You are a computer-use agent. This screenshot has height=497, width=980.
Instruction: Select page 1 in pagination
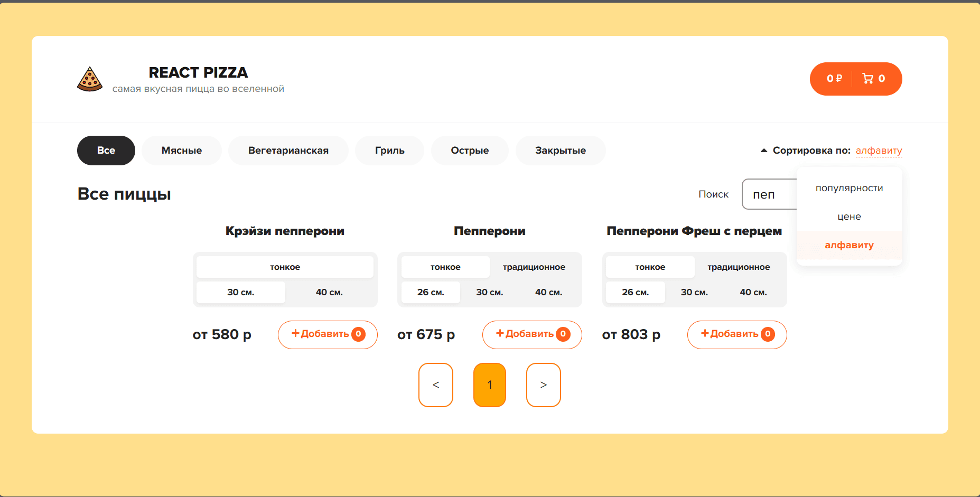click(489, 385)
